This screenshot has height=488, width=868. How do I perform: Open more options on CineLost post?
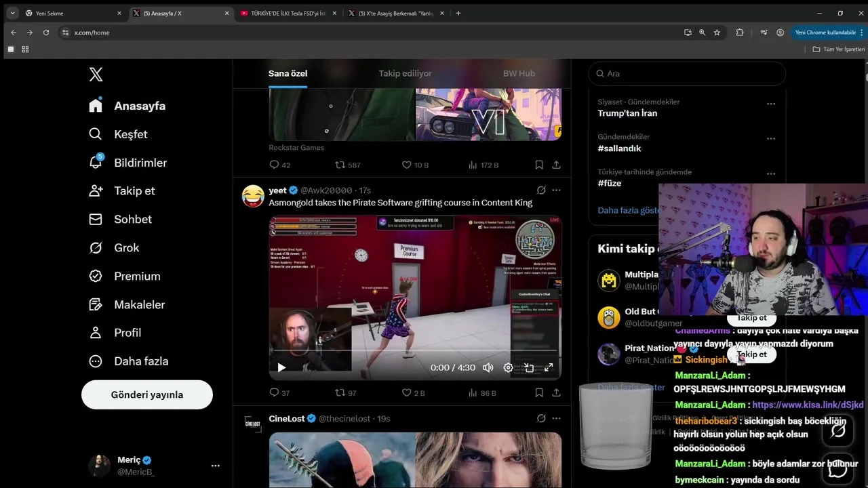click(x=556, y=418)
